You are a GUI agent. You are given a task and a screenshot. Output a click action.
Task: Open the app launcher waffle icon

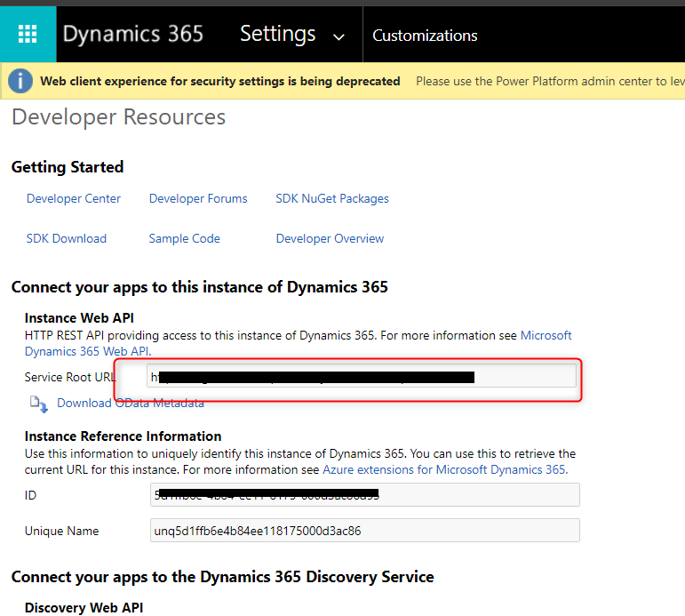(28, 35)
